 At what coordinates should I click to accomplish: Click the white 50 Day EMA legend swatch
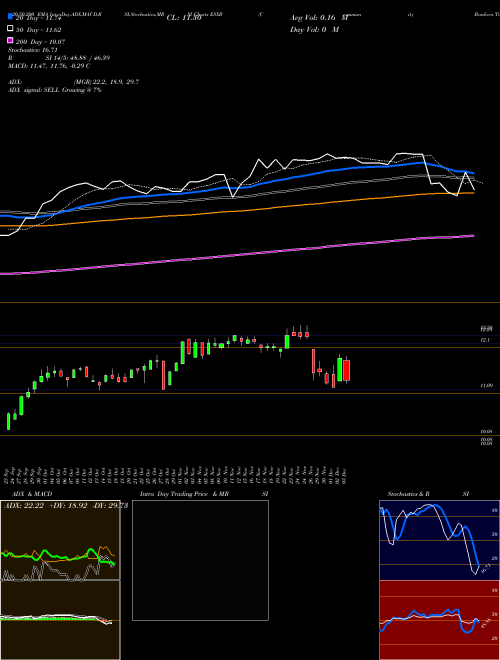(10, 29)
